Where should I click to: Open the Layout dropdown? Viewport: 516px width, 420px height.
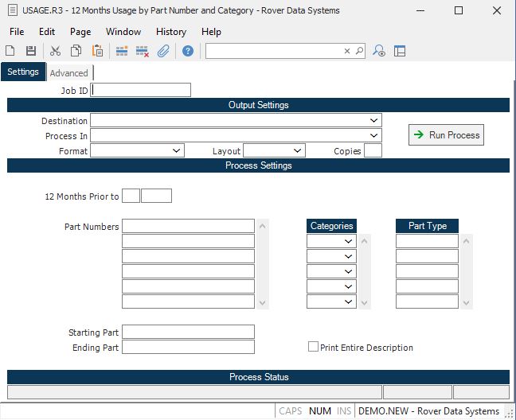pos(298,150)
